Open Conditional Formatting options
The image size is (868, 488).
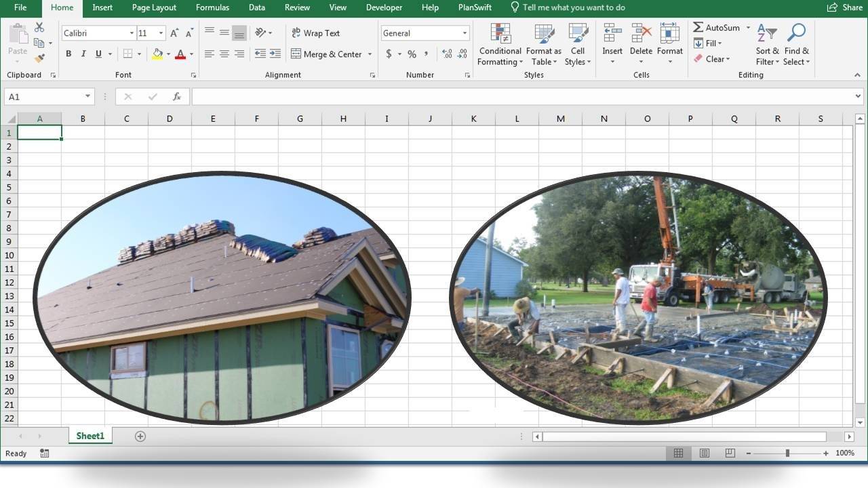pyautogui.click(x=500, y=44)
